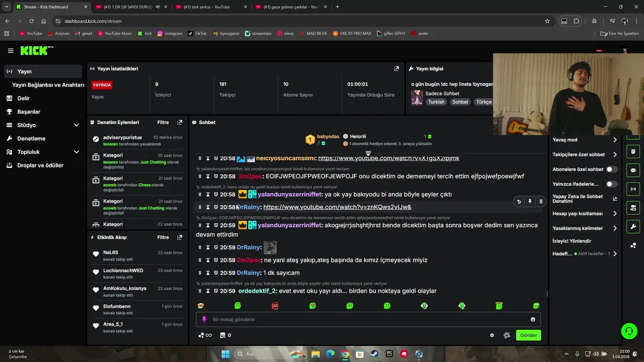Open the camera side panel icon
The height and width of the screenshot is (362, 644).
point(633,208)
